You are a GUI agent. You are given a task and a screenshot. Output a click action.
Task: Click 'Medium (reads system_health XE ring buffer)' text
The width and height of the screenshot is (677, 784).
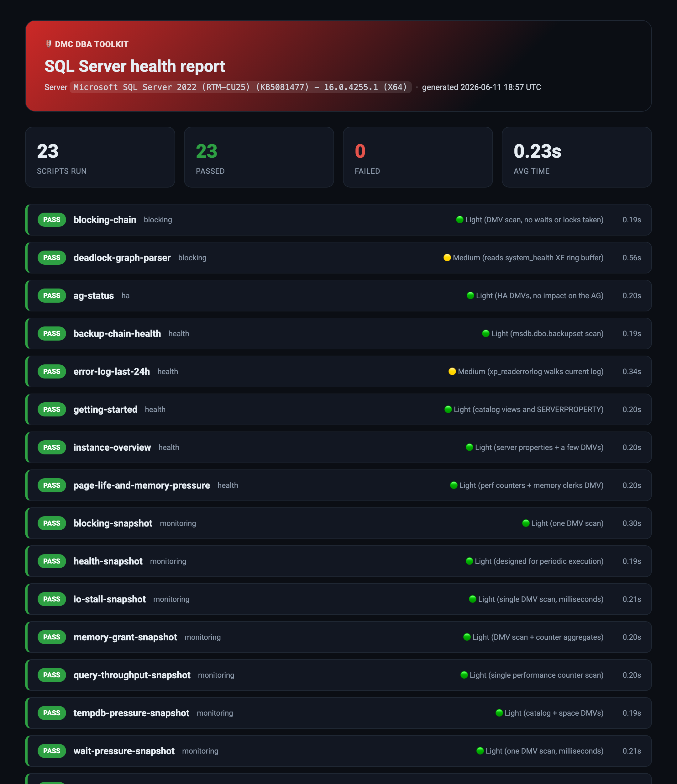528,258
